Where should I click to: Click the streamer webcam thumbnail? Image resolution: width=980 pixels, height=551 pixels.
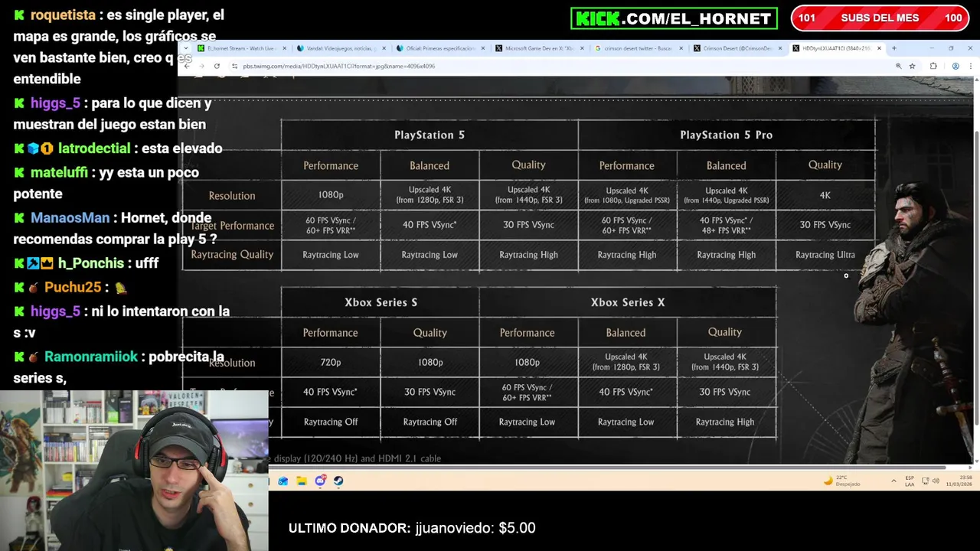134,471
